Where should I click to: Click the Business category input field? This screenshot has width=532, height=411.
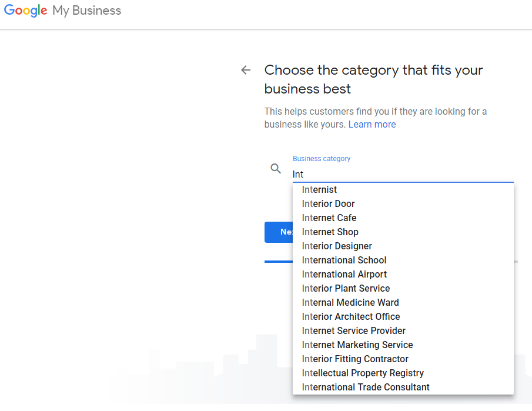click(x=403, y=174)
